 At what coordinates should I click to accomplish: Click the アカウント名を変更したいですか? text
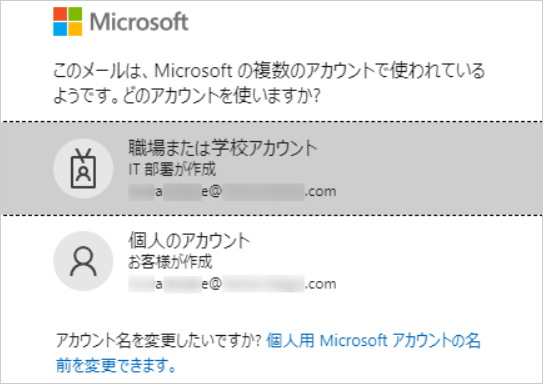[159, 341]
